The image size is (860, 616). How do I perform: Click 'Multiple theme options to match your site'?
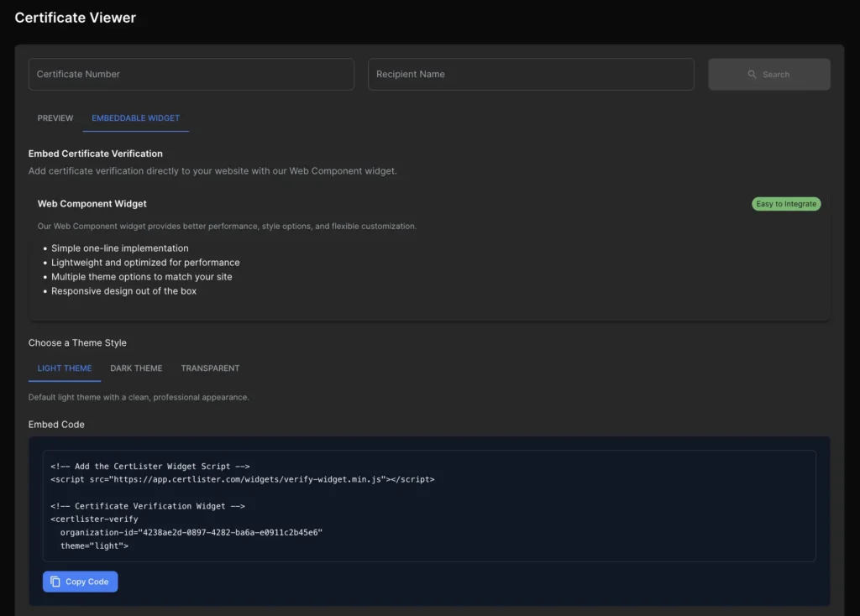[x=141, y=277]
